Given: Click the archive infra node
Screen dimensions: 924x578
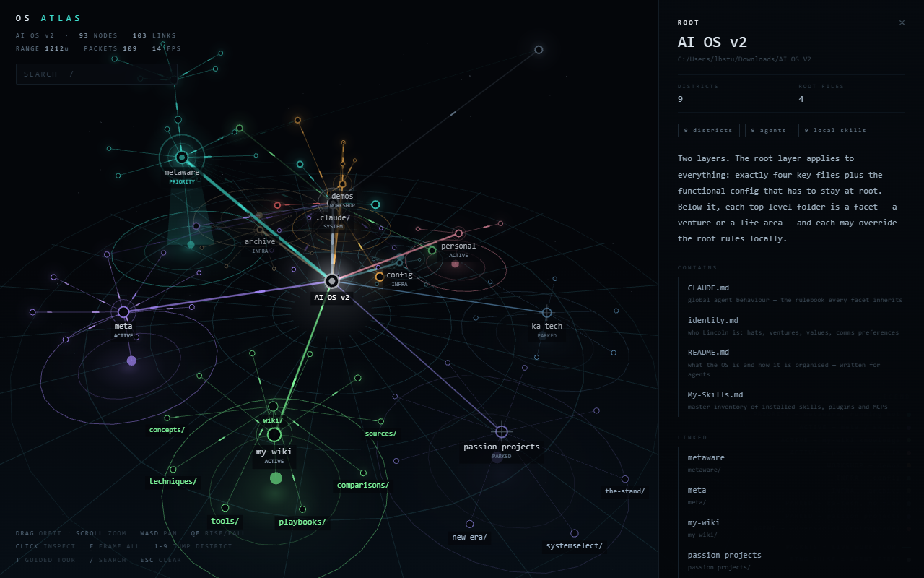Looking at the screenshot, I should tap(260, 230).
